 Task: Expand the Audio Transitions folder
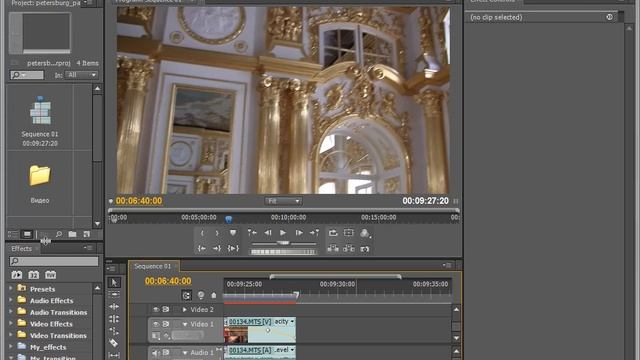pyautogui.click(x=11, y=312)
